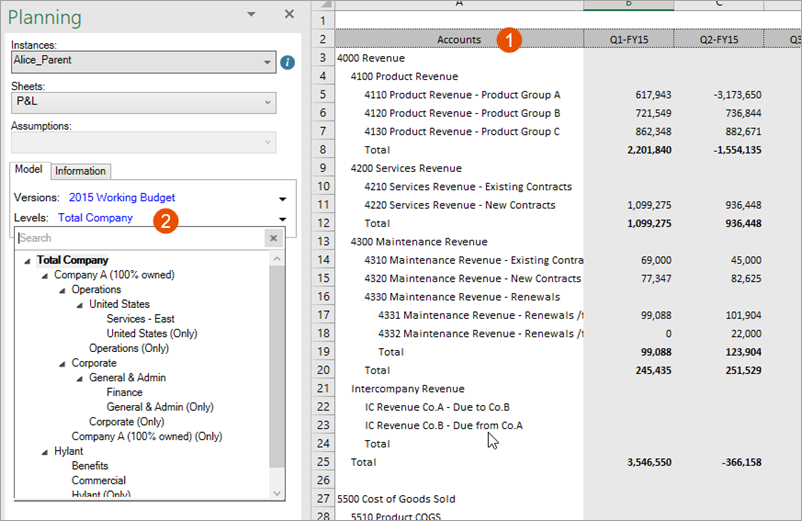Click the 2015 Working Budget link
Screen dimensions: 802x521
click(122, 197)
